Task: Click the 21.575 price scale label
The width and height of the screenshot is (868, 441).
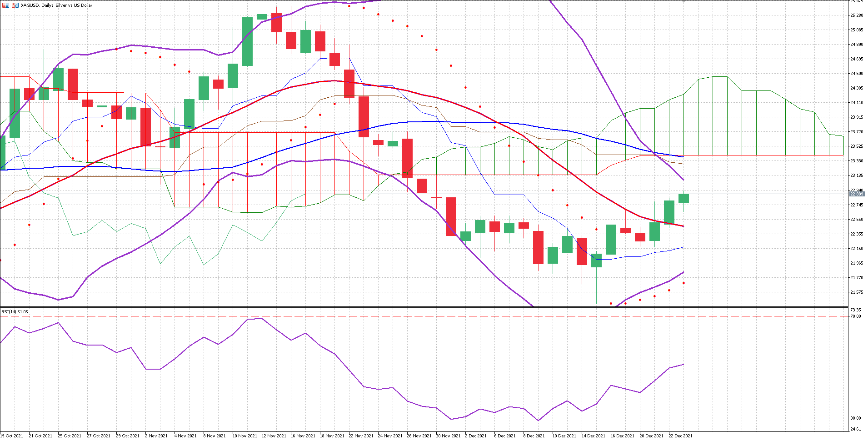Action: click(856, 292)
